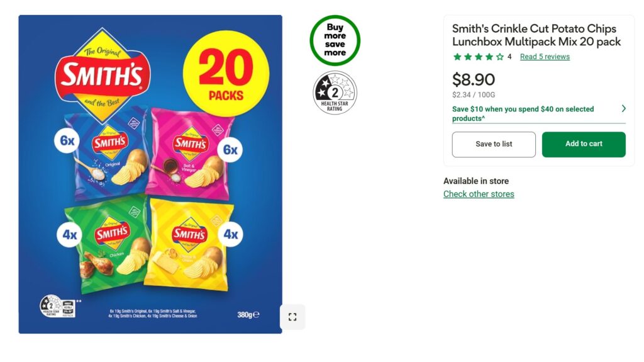Click the green star rating icons
Viewport: 644px width, 362px height.
[479, 57]
